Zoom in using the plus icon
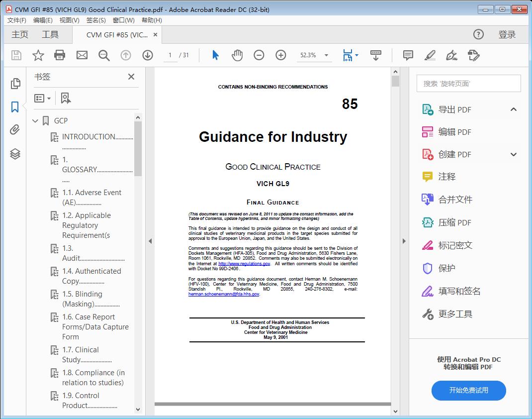 click(281, 55)
